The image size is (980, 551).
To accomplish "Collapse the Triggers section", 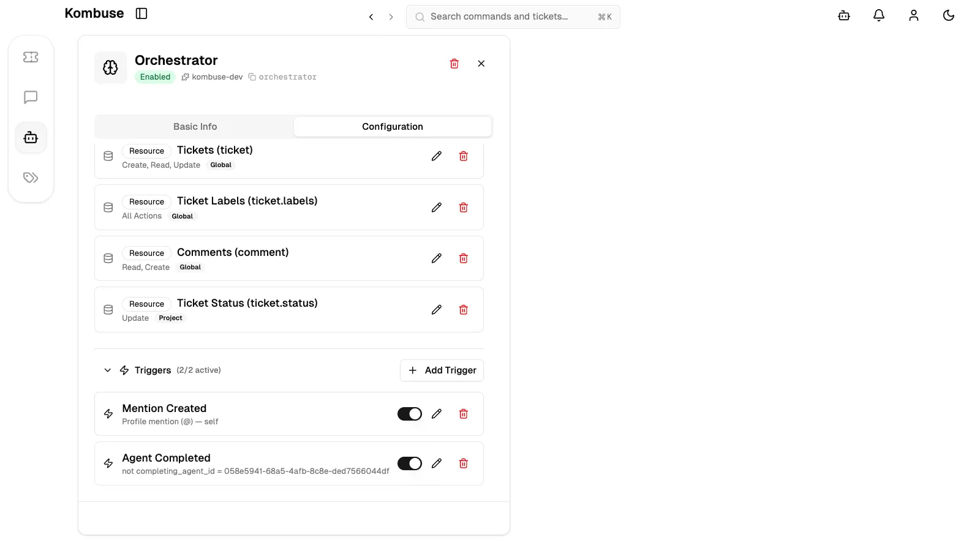I will coord(107,370).
